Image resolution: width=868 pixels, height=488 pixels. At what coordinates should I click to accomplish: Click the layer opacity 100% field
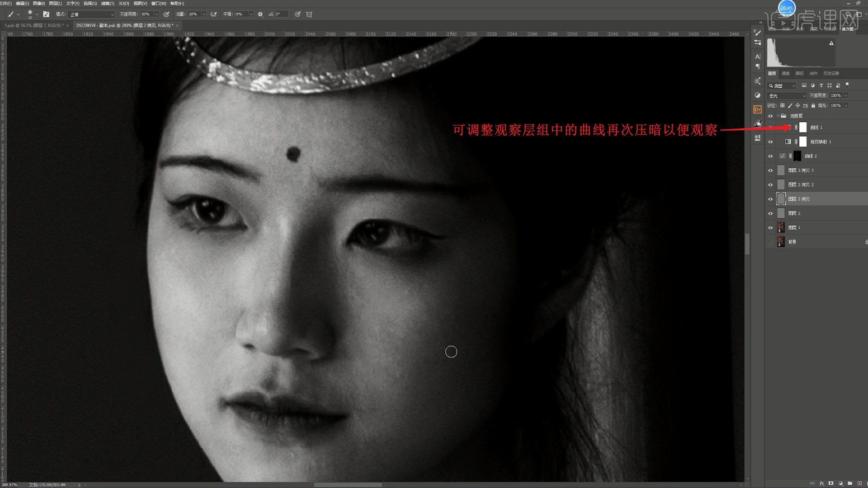(835, 95)
